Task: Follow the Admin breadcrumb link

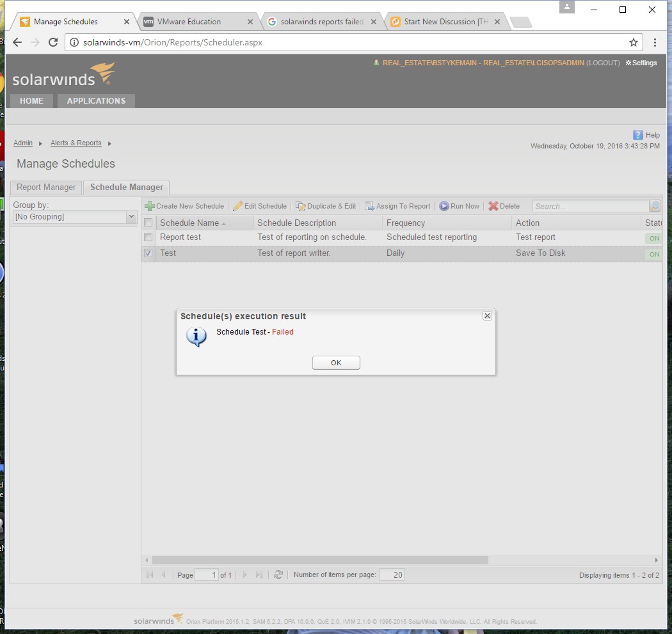Action: 22,143
